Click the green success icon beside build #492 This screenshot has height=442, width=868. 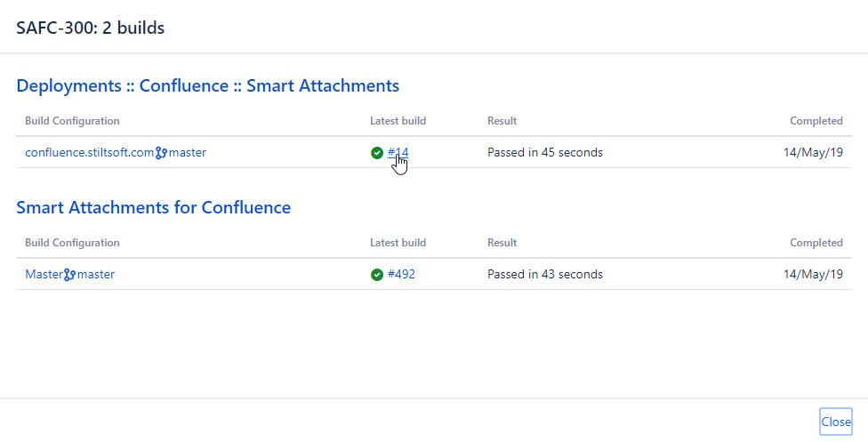pyautogui.click(x=377, y=275)
